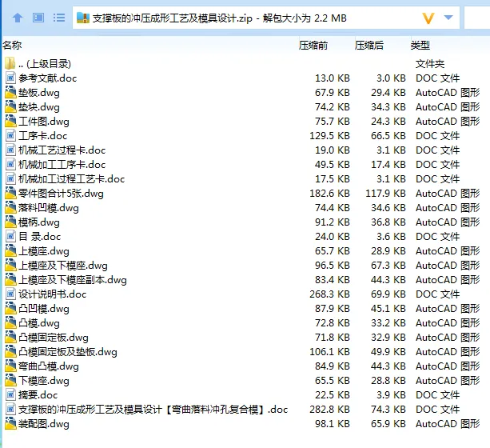
Task: Select file name 零件图合计5张.dwg
Action: pos(61,194)
